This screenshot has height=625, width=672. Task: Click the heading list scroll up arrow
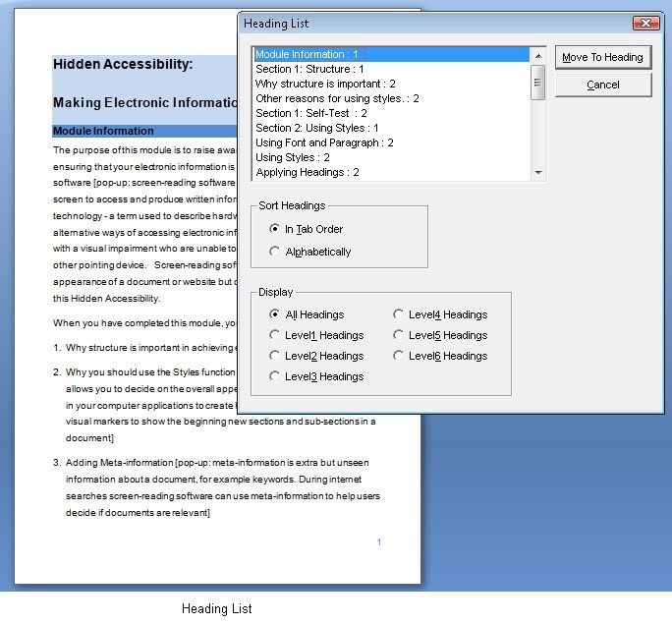(538, 56)
